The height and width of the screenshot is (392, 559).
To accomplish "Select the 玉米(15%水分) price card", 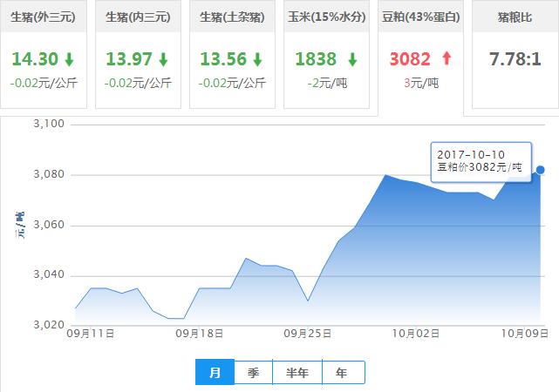I will 326,54.
